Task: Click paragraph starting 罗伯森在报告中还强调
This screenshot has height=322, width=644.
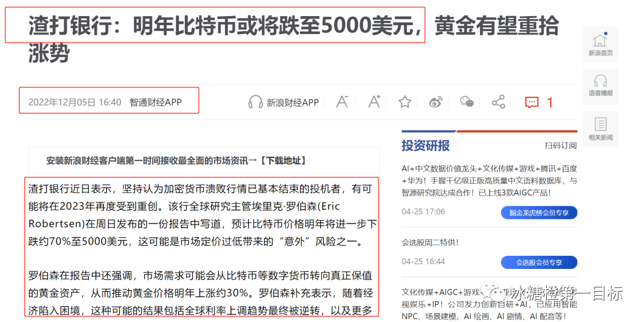Action: (x=202, y=293)
